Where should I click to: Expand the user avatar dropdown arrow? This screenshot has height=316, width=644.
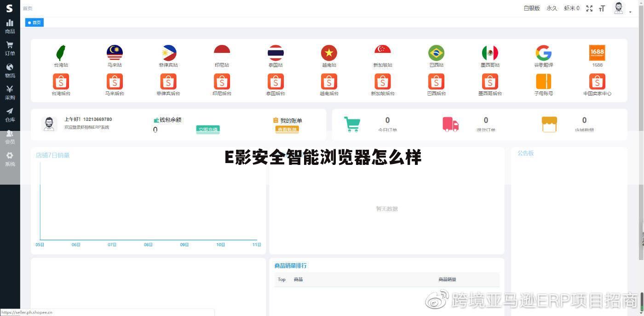630,12
